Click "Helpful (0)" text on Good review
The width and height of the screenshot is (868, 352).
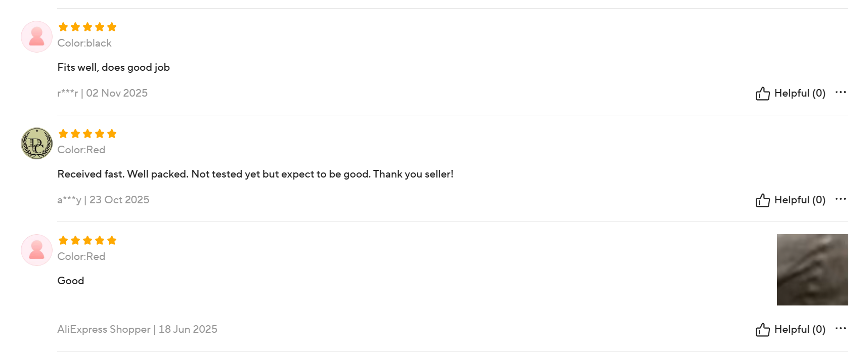click(799, 330)
